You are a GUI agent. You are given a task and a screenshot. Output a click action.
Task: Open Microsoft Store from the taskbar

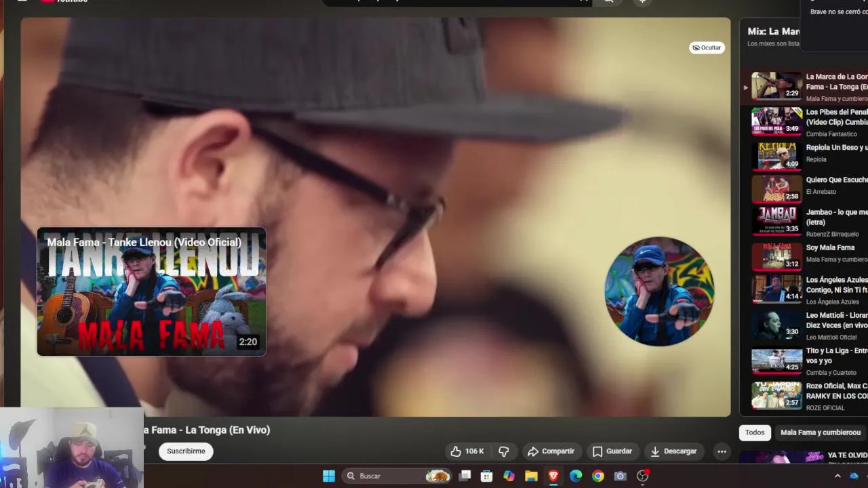click(486, 476)
